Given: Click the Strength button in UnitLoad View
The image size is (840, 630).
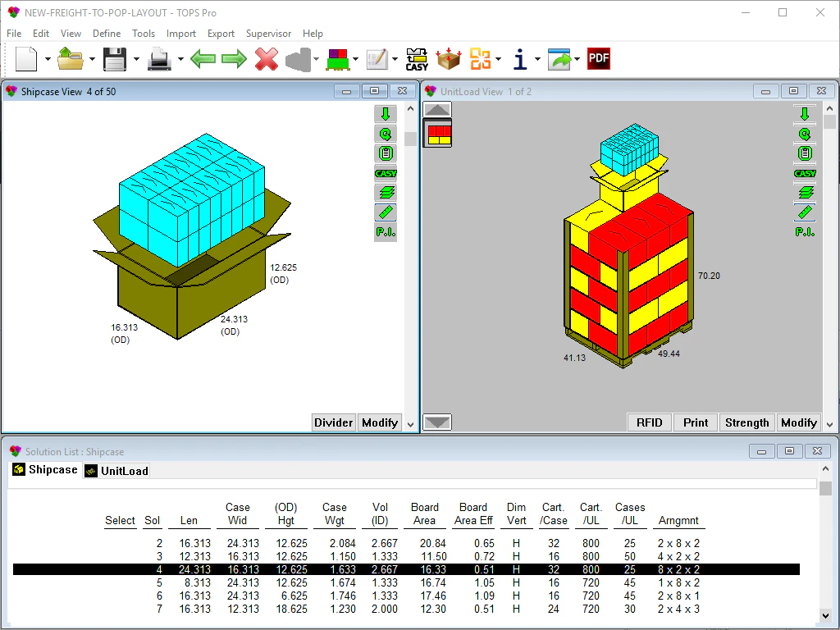Looking at the screenshot, I should click(746, 422).
